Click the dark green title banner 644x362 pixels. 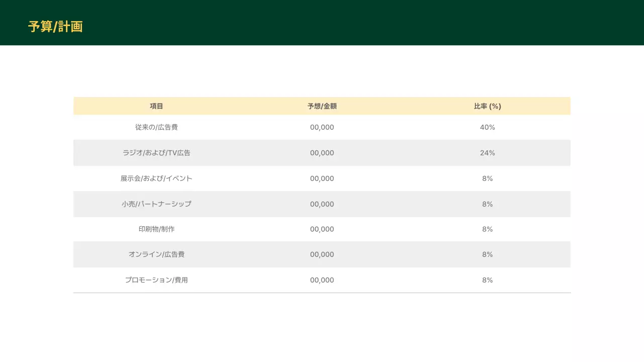pyautogui.click(x=322, y=22)
